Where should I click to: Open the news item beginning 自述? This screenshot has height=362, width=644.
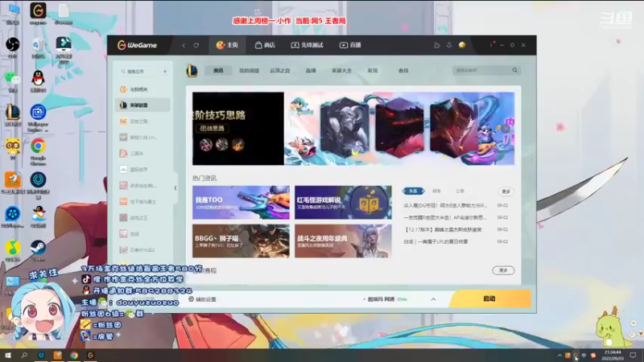[436, 242]
